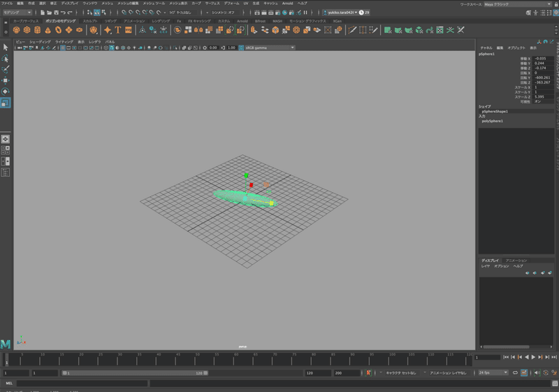Click the SVG shelf icon
Screen dimensions: 559x392
pos(129,30)
